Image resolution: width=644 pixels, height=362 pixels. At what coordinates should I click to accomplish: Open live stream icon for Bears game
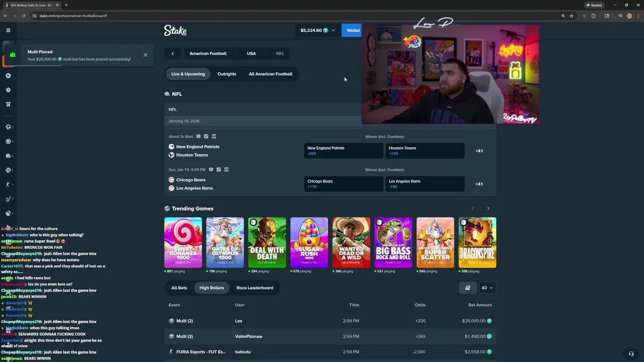pyautogui.click(x=211, y=169)
